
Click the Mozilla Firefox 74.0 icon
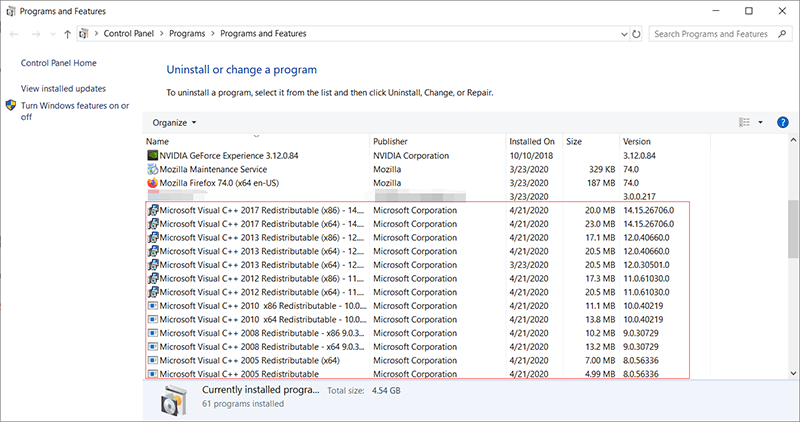[153, 183]
